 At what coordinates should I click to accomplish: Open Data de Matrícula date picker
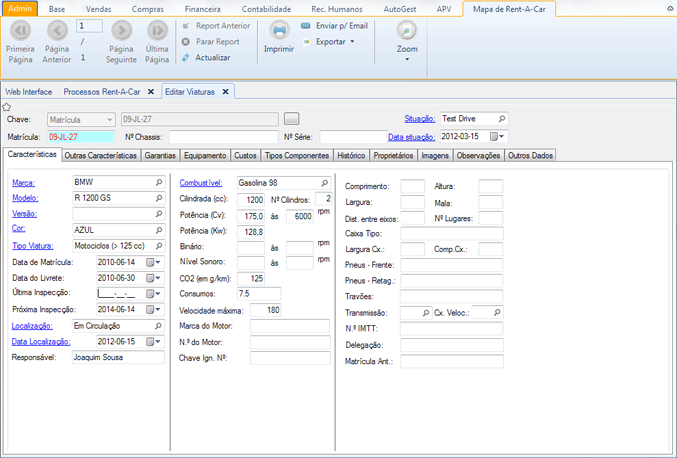153,263
